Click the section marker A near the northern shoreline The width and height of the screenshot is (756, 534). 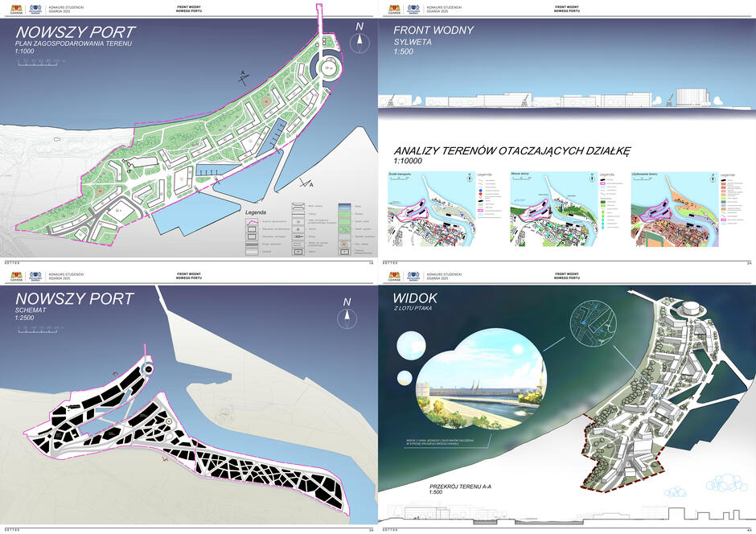pos(240,77)
